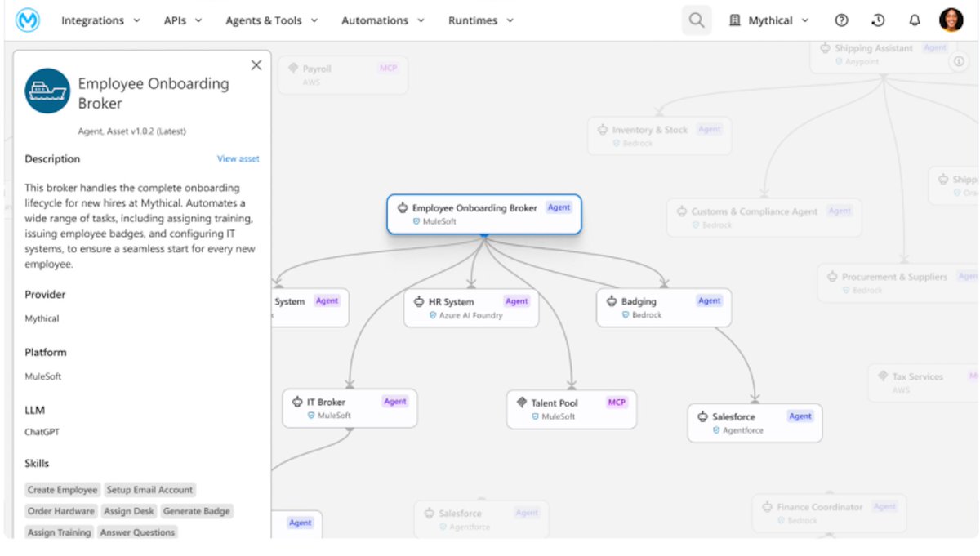The height and width of the screenshot is (556, 980).
Task: Click the Description heading in the panel
Action: pyautogui.click(x=52, y=159)
